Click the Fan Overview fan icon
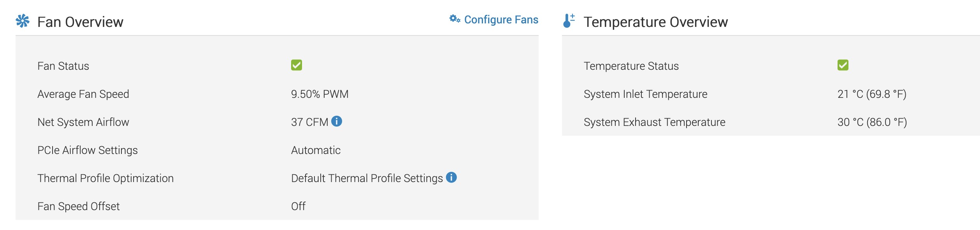Screen dimensions: 980x230 pyautogui.click(x=23, y=21)
